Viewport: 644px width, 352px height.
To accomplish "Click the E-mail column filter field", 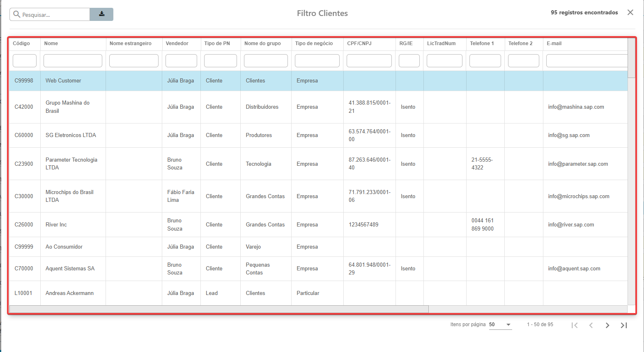I will coord(586,61).
